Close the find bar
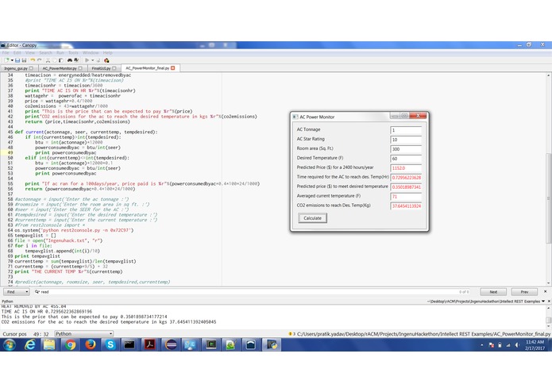The height and width of the screenshot is (392, 552). click(x=546, y=291)
